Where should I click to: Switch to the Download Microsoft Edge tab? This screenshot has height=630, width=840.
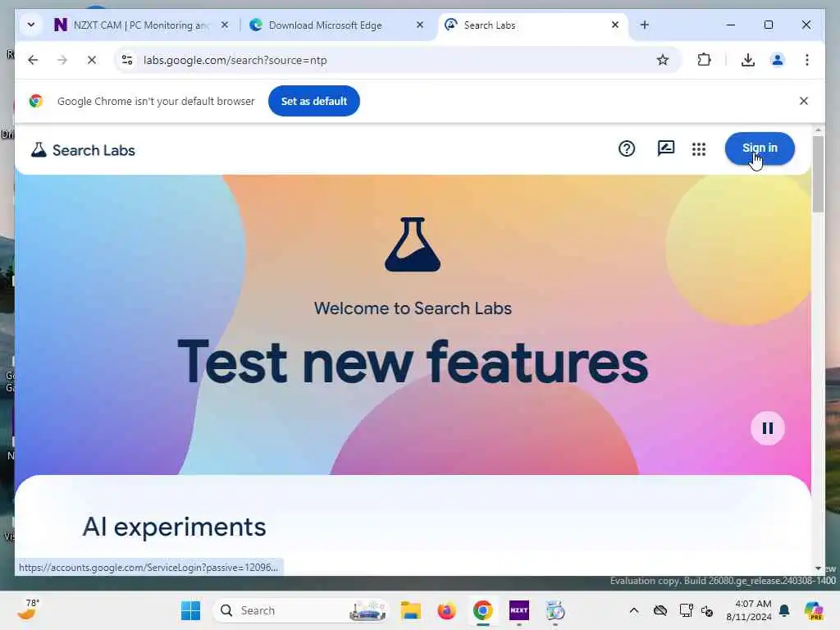click(326, 25)
